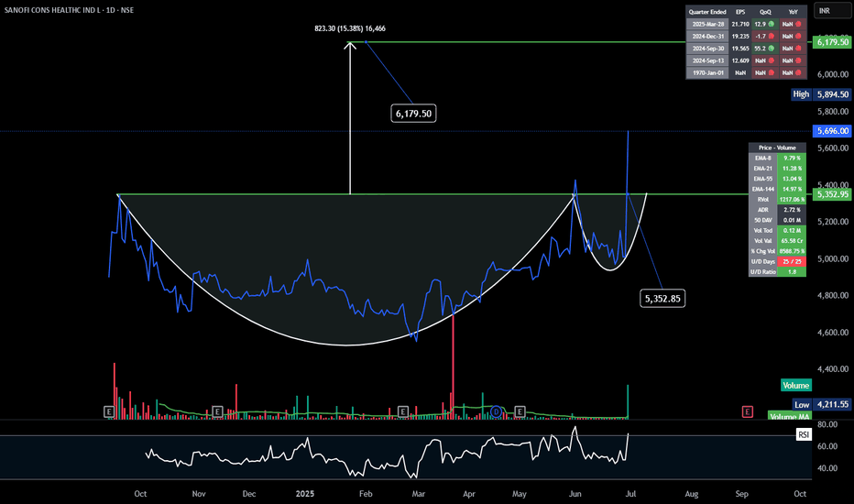Click the green 6,179.50 axis price tag
Image resolution: width=854 pixels, height=504 pixels.
click(832, 42)
